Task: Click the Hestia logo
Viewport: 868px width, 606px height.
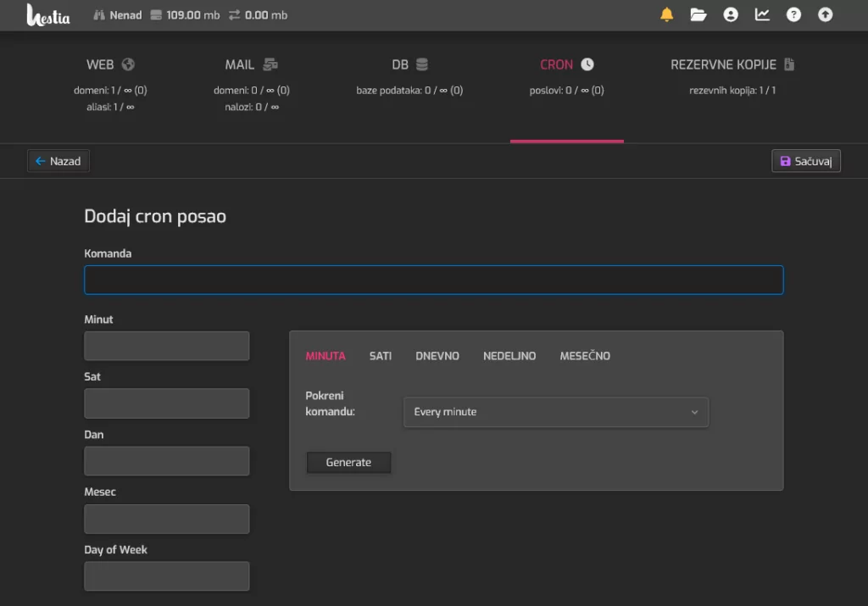Action: coord(48,15)
